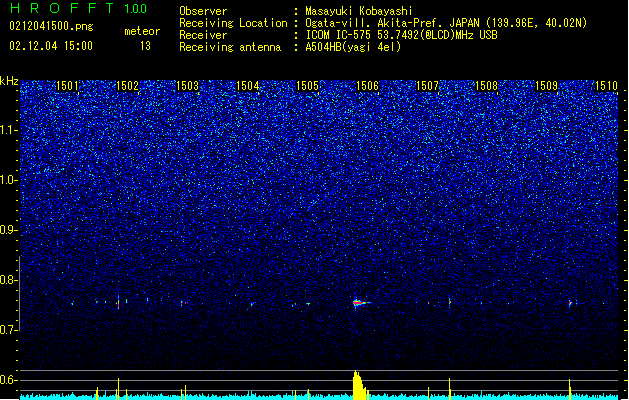The width and height of the screenshot is (629, 400).
Task: Click the date stamp 02.12.04 15:00
Action: point(51,46)
